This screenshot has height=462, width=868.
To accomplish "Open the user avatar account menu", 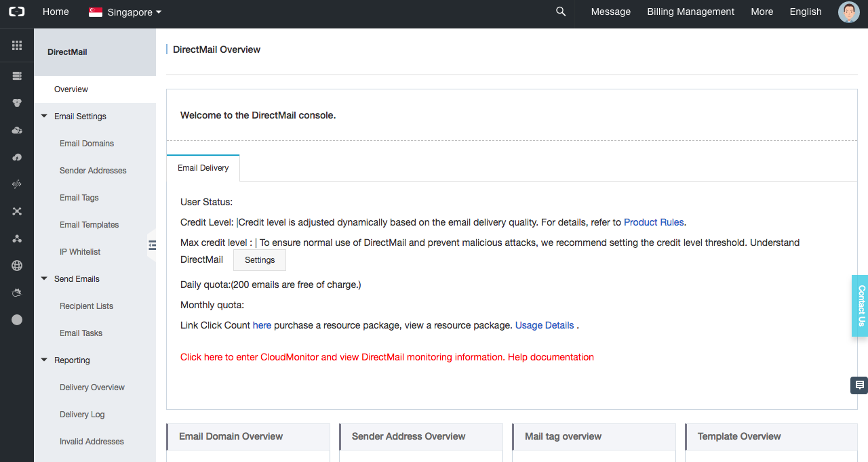I will click(848, 12).
